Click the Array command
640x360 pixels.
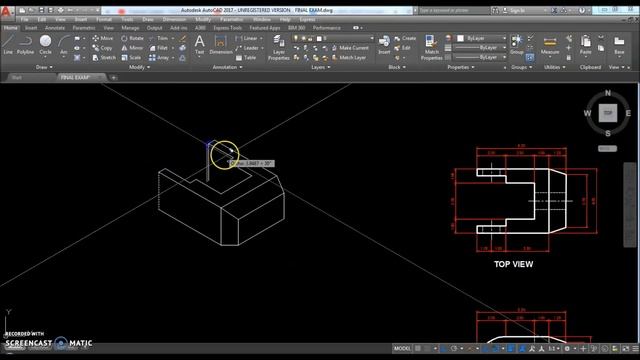(x=159, y=58)
